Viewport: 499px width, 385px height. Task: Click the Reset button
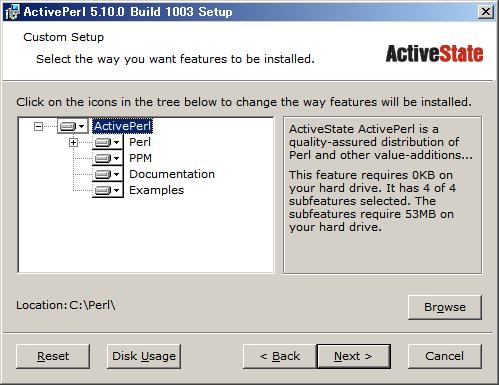pyautogui.click(x=53, y=356)
